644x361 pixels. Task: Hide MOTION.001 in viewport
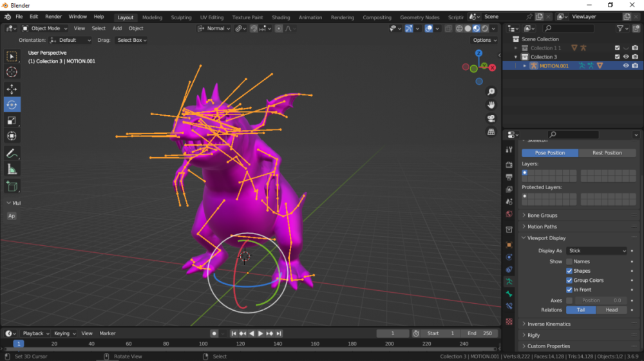click(626, 66)
